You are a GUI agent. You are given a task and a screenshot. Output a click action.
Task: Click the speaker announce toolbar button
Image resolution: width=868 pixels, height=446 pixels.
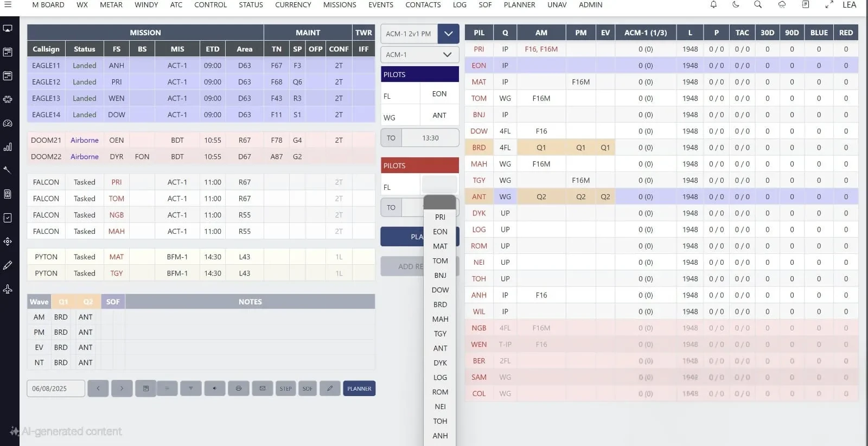(215, 388)
